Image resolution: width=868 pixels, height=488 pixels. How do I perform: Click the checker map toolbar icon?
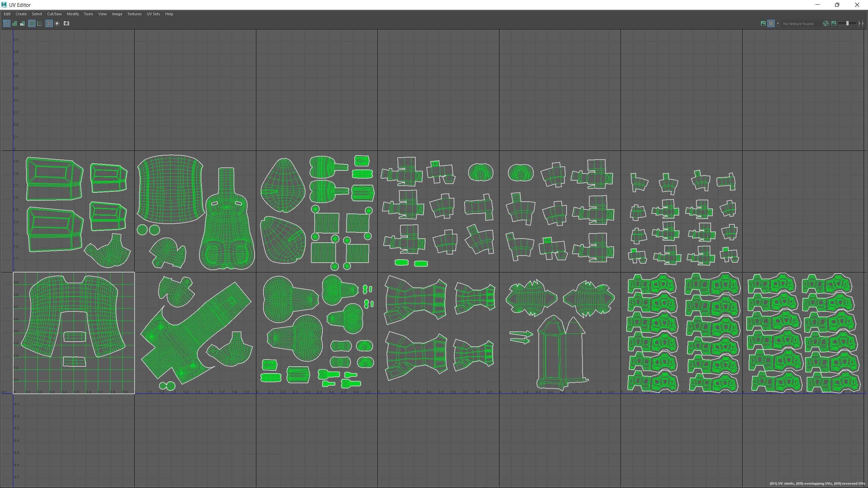(x=771, y=23)
